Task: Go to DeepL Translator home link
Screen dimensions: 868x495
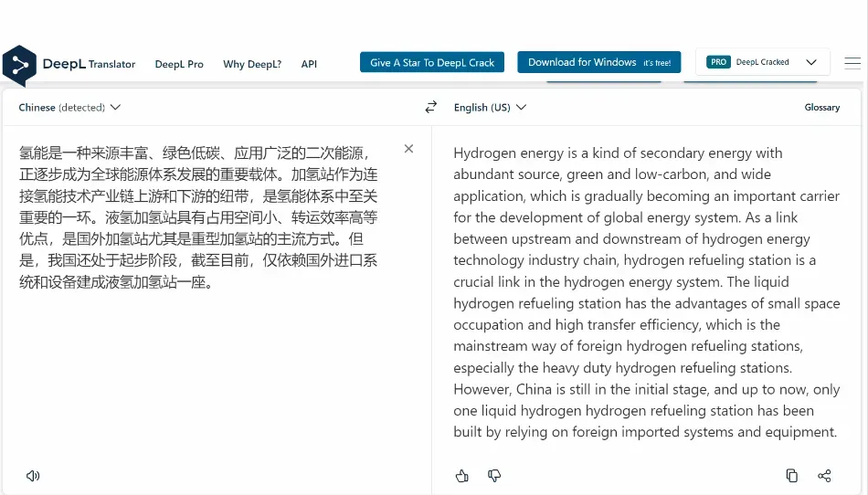Action: point(90,64)
